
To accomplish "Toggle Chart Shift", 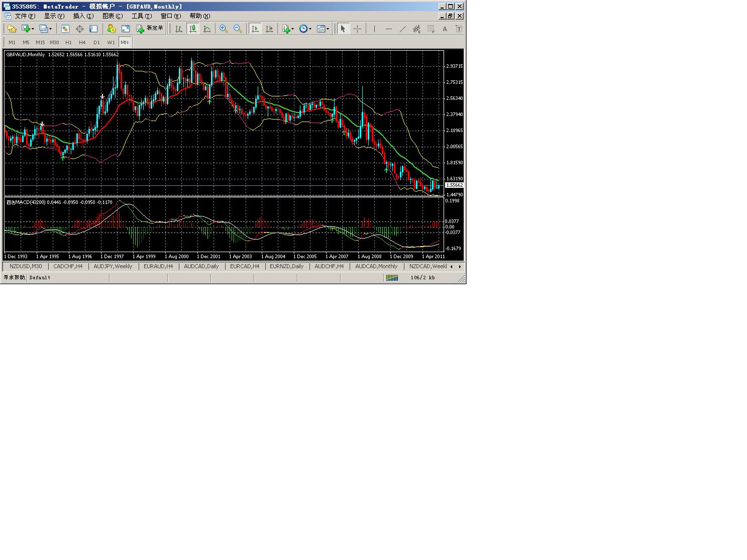I will [x=269, y=29].
